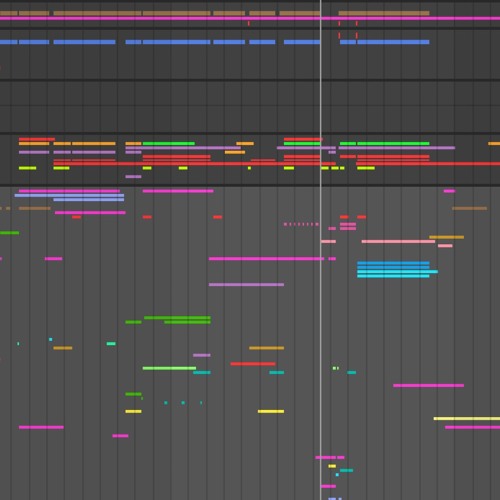Select the dark gold clip above the small pink clip

click(x=447, y=237)
